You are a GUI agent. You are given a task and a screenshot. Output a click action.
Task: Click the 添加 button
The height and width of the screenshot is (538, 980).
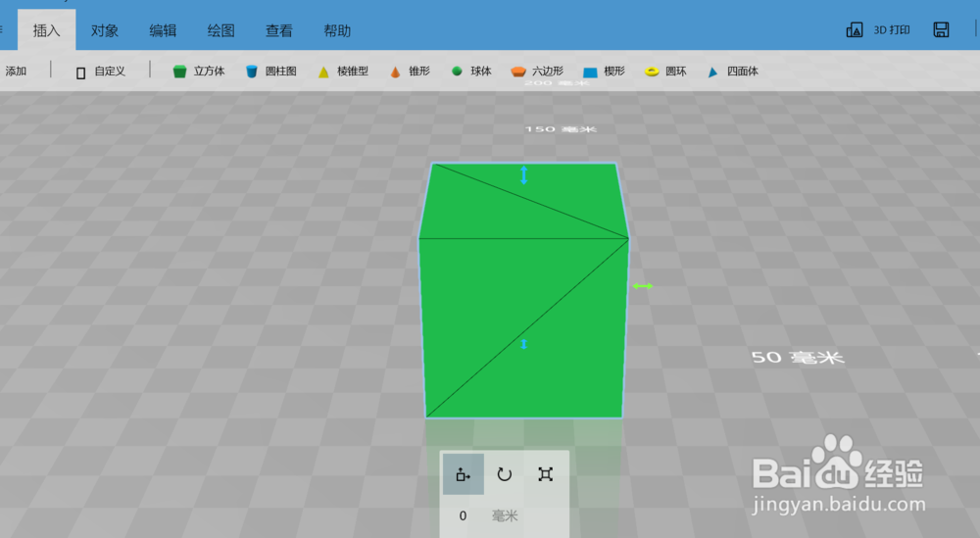point(16,72)
